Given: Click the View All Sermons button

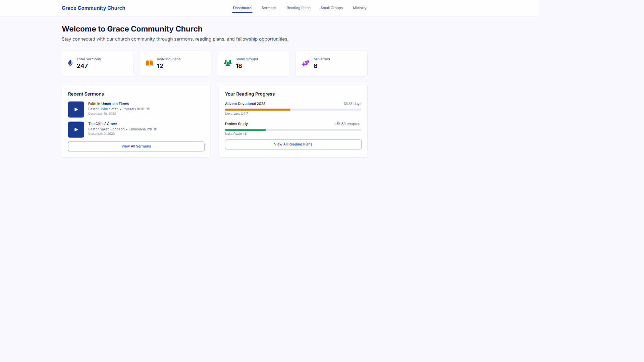Looking at the screenshot, I should tap(136, 146).
